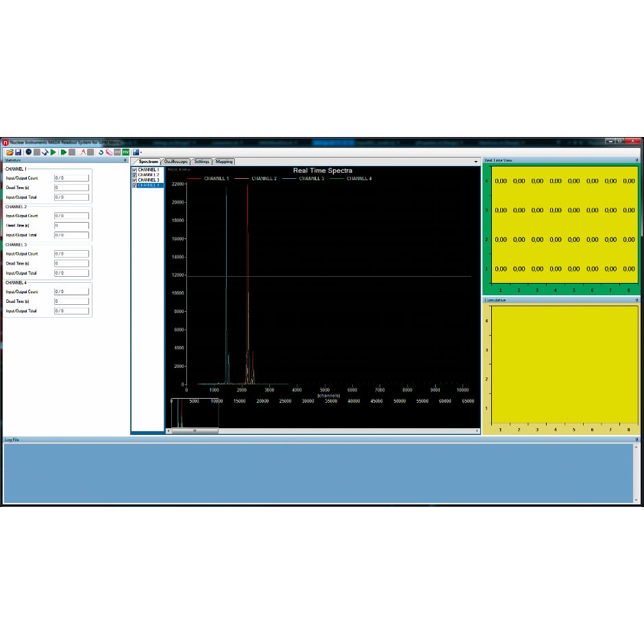Image resolution: width=644 pixels, height=644 pixels.
Task: Click the horizontal scrollbar thumb under the spectrum
Action: 195,431
